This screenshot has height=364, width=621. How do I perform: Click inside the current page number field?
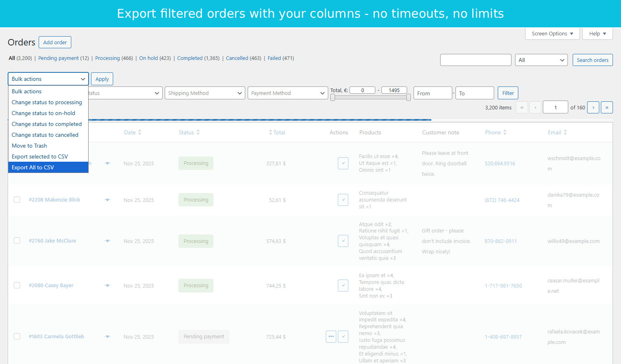[x=555, y=107]
